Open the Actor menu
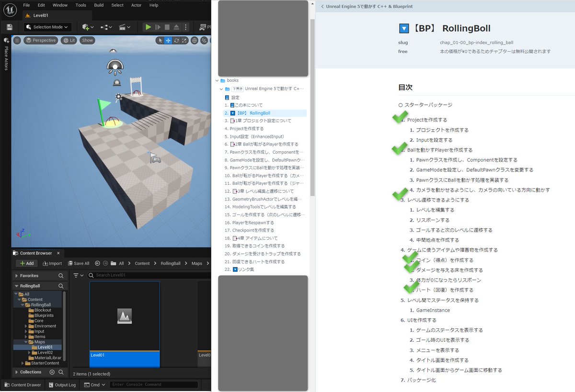575x392 pixels. [x=136, y=5]
